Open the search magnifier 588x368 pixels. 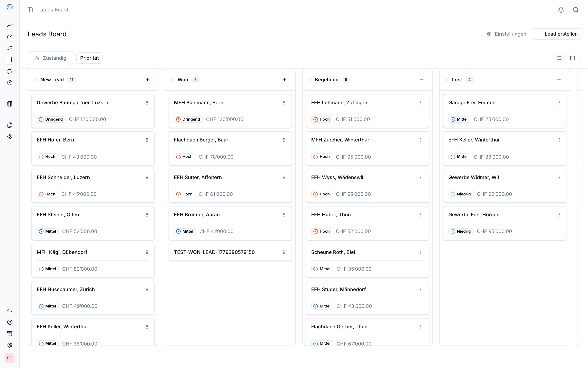click(576, 10)
